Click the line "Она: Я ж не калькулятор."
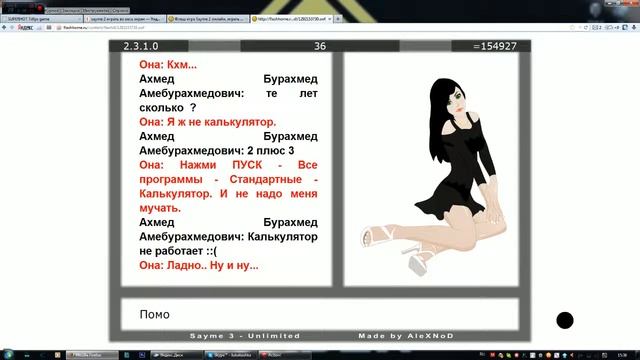Image resolution: width=640 pixels, height=360 pixels. [208, 122]
